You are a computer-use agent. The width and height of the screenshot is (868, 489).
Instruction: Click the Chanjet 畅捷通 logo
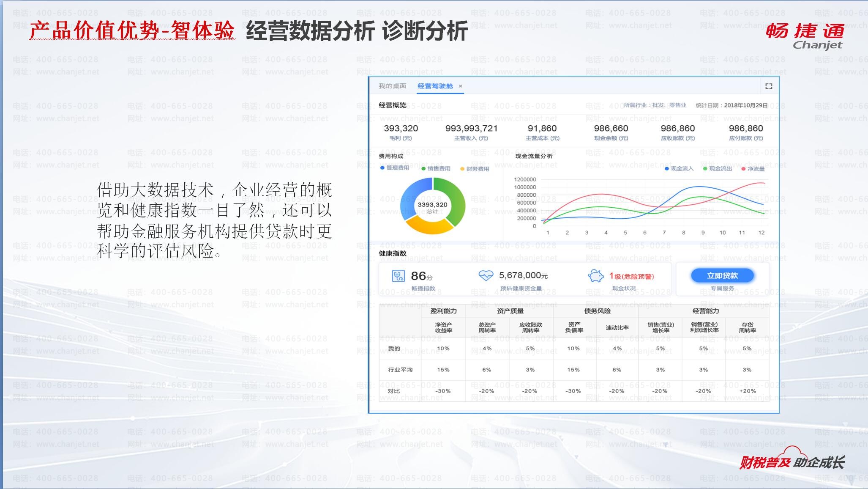coord(805,36)
